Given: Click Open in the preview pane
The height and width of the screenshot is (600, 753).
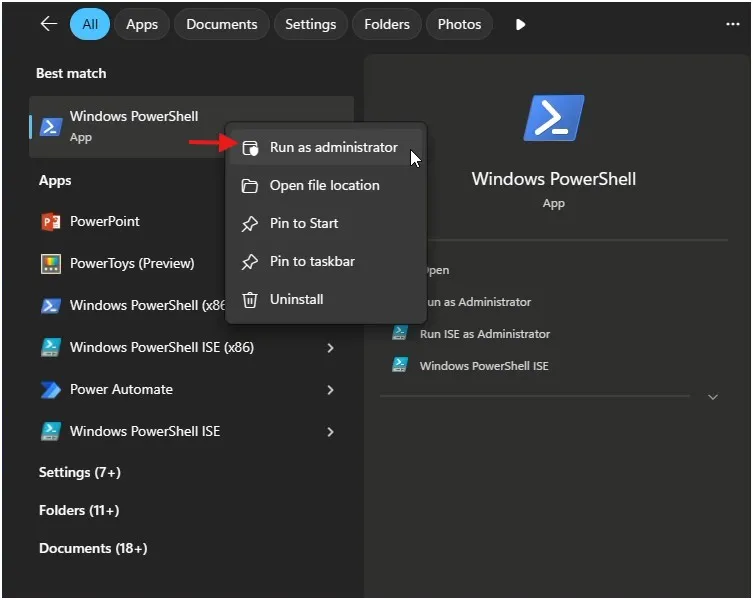Looking at the screenshot, I should [437, 270].
